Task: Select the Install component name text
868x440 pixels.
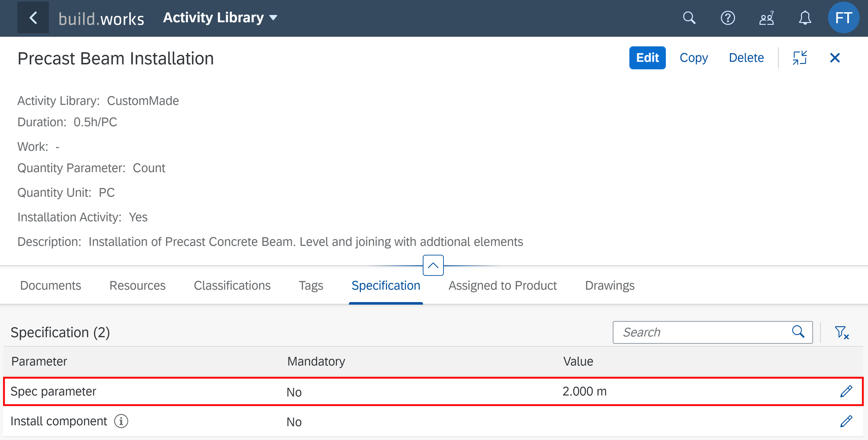Action: pyautogui.click(x=59, y=421)
